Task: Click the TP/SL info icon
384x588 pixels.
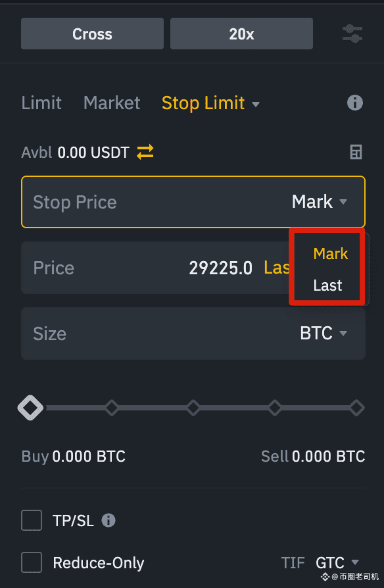Action: point(108,520)
